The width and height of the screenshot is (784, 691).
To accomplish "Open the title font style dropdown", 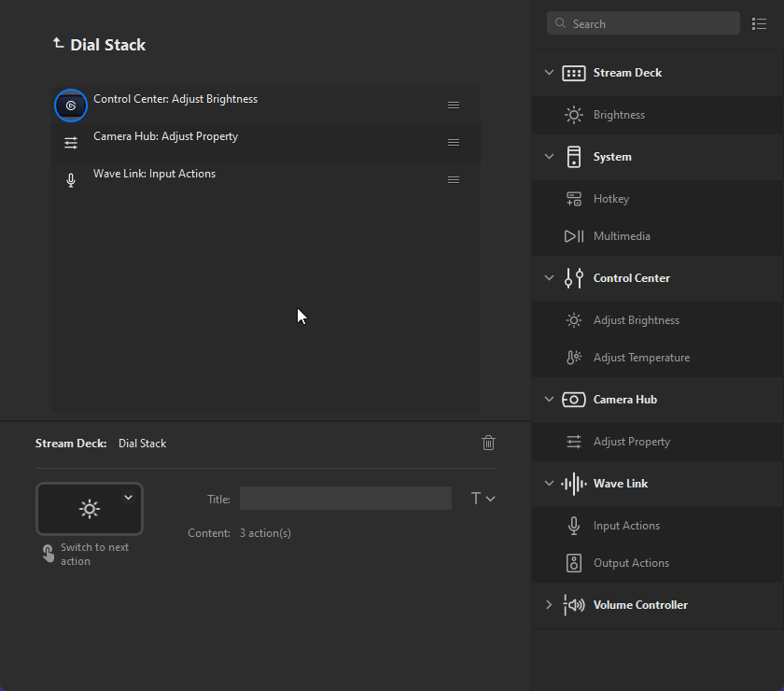I will click(x=483, y=499).
